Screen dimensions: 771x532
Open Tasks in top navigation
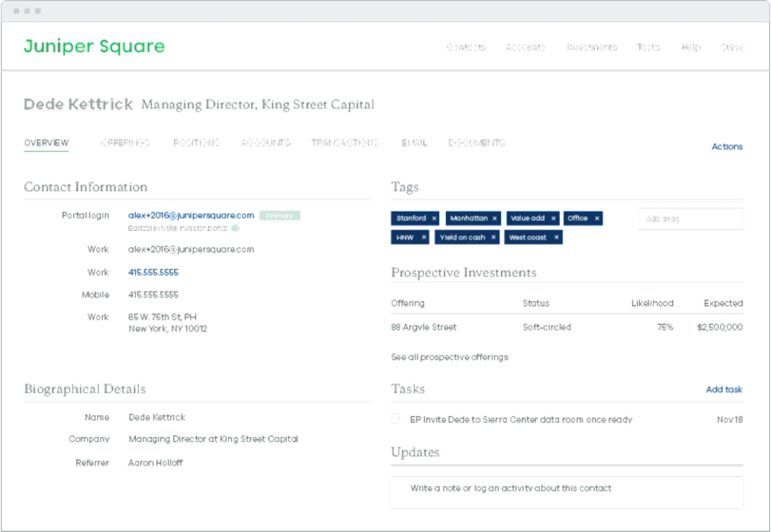point(648,47)
